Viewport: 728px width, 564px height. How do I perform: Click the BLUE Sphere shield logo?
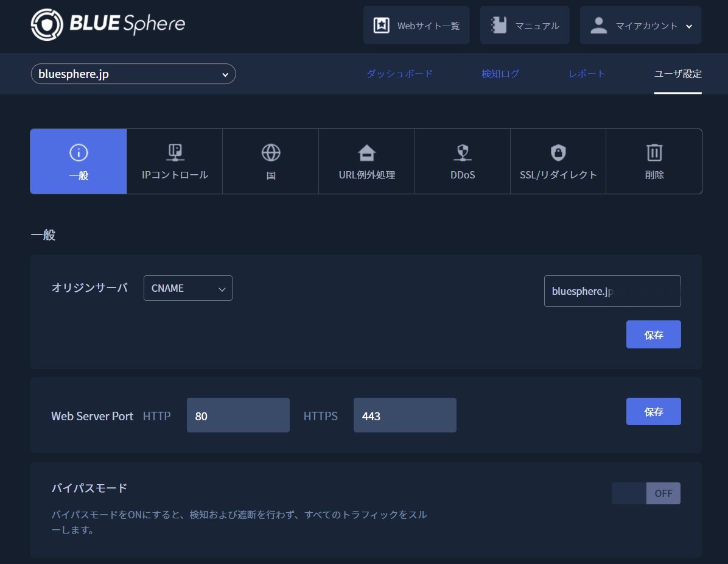[x=46, y=25]
